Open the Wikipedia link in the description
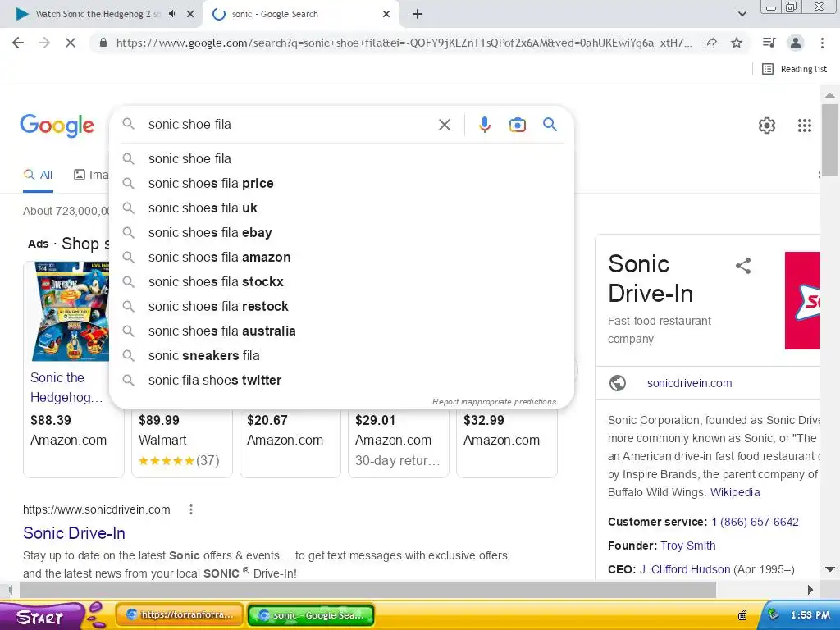Image resolution: width=840 pixels, height=630 pixels. click(x=735, y=492)
